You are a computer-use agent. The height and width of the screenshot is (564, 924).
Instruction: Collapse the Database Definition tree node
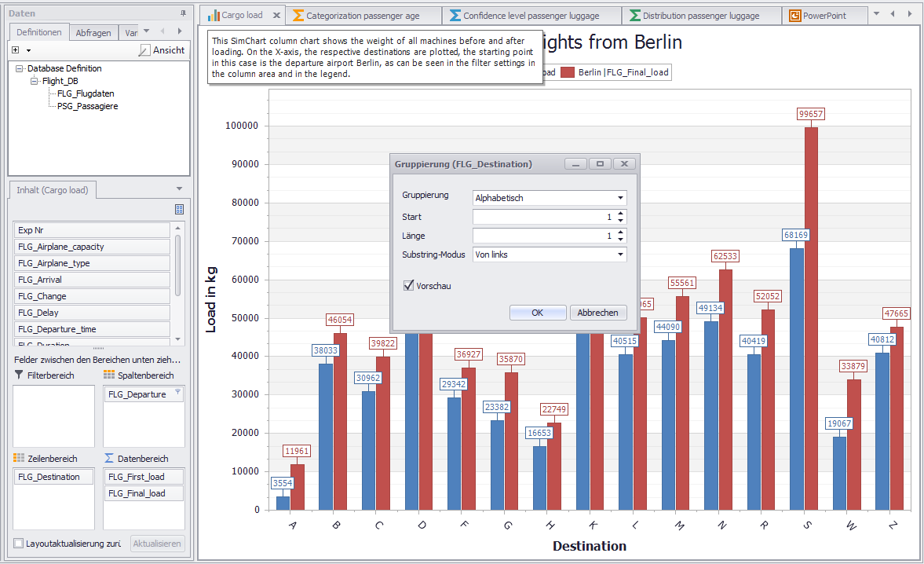click(20, 68)
